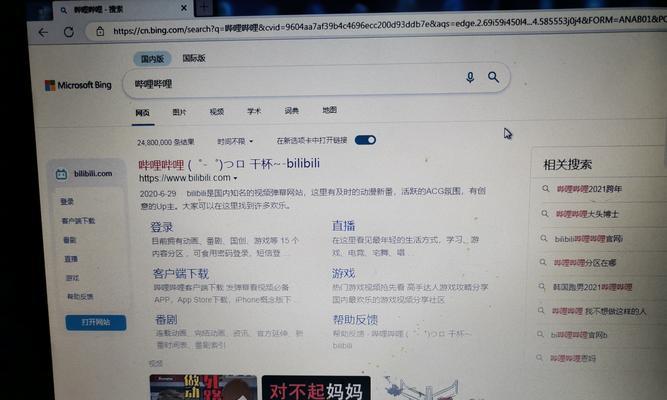Click the bilibili TV icon in sidebar
The width and height of the screenshot is (667, 400).
62,174
